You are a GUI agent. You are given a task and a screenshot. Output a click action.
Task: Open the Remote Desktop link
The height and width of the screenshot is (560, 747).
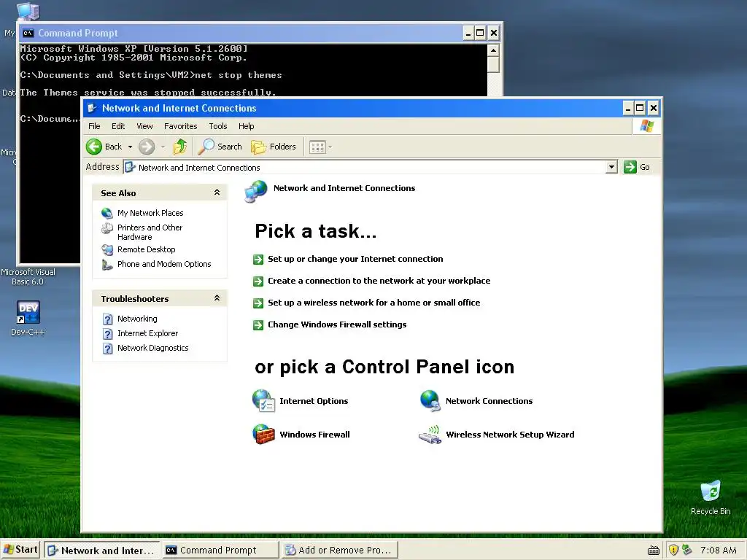(146, 249)
